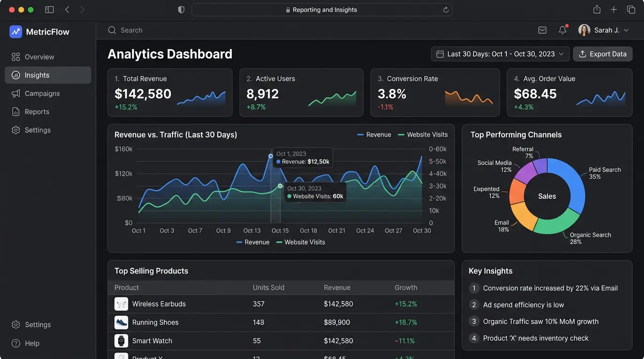Go back with the browser back arrow
The height and width of the screenshot is (359, 644).
click(67, 10)
